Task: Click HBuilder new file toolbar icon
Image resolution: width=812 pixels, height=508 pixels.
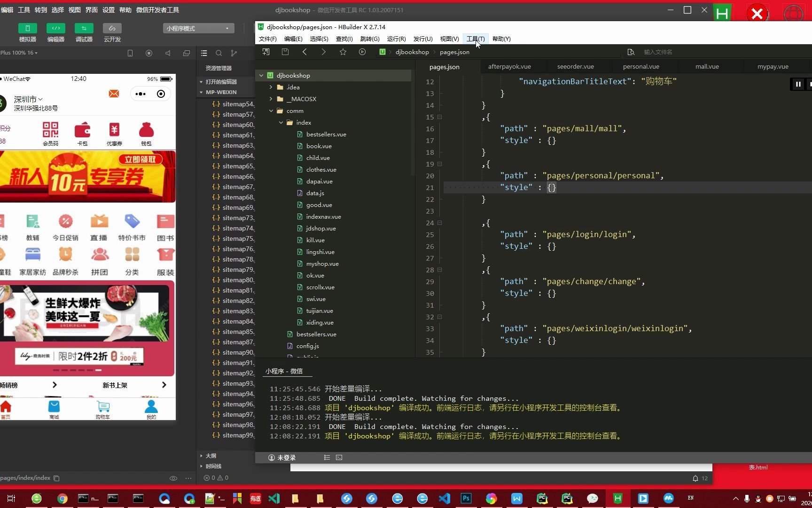Action: pyautogui.click(x=266, y=52)
